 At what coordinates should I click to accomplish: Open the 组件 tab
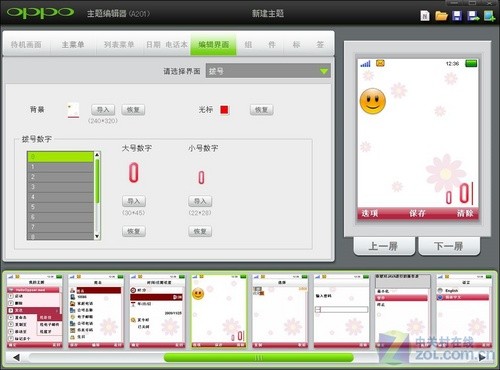click(x=260, y=45)
